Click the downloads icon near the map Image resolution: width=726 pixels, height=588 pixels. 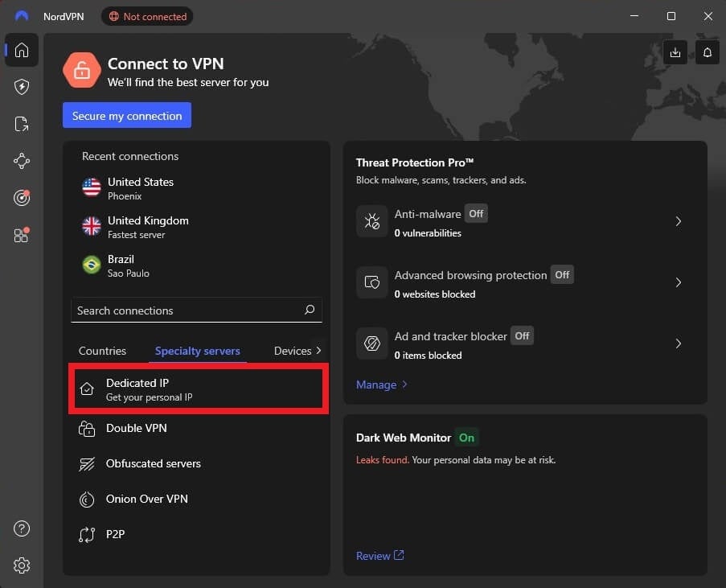pos(675,51)
